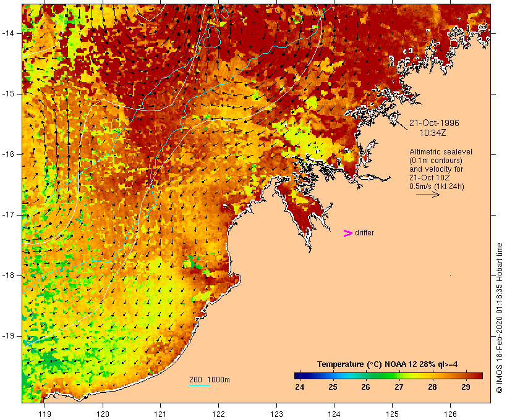The image size is (507, 420).
Task: Click the time label 10:34Z
Action: (x=433, y=133)
